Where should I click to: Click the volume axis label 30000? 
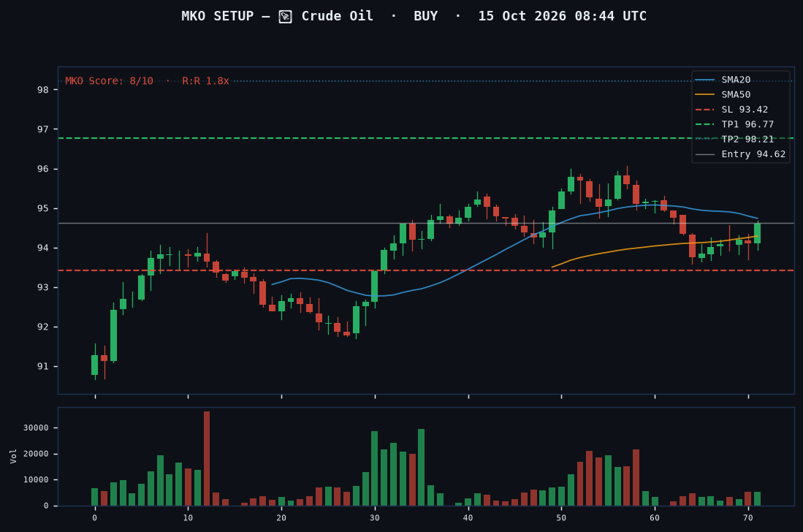click(x=36, y=428)
